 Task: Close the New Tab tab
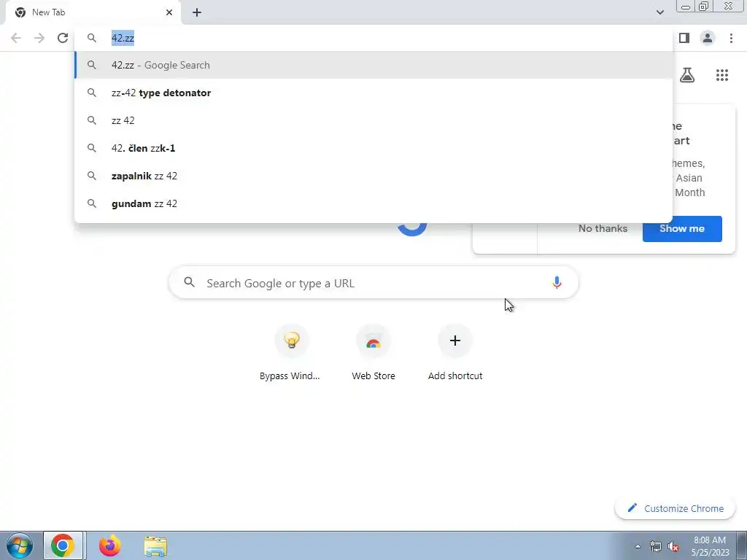(x=169, y=12)
